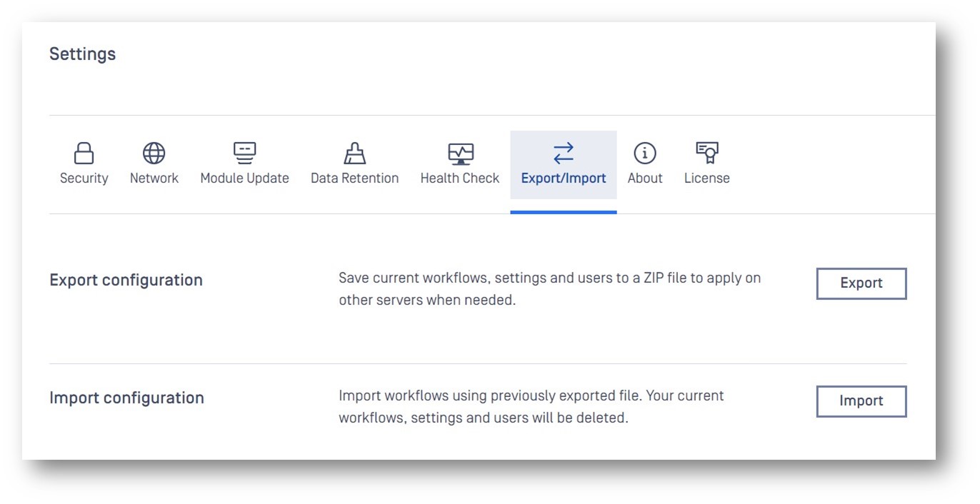Click the Health Check heartbeat monitor icon
Viewport: 980px width, 504px height.
[460, 153]
